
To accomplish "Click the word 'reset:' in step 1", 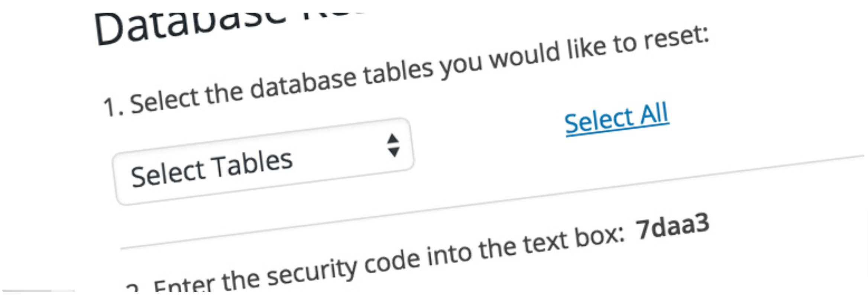I will (x=676, y=39).
